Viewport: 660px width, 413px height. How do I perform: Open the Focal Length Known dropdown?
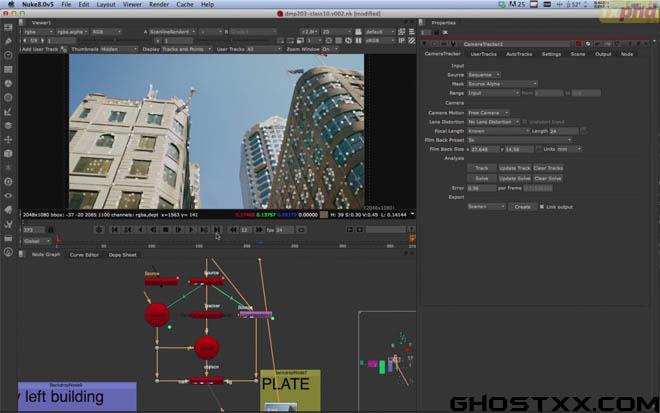coord(498,131)
